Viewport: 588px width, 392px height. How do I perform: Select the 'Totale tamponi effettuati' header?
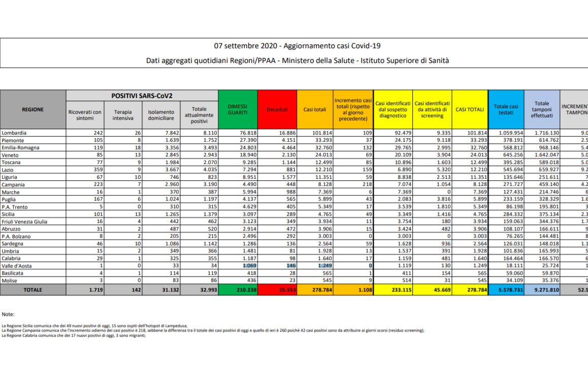(x=542, y=109)
